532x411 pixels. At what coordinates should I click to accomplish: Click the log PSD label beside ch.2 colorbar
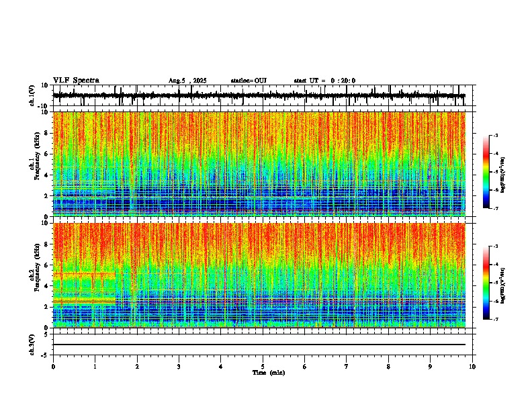502,285
